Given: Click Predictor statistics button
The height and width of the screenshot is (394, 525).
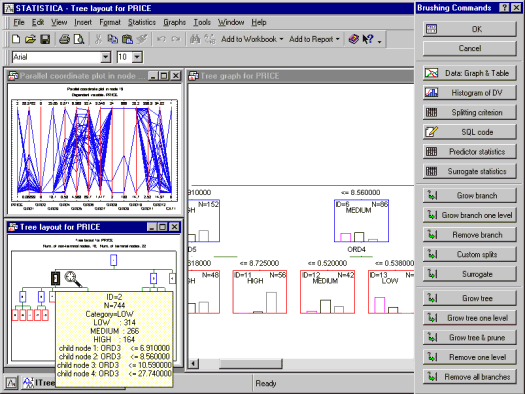Looking at the screenshot, I should (469, 152).
